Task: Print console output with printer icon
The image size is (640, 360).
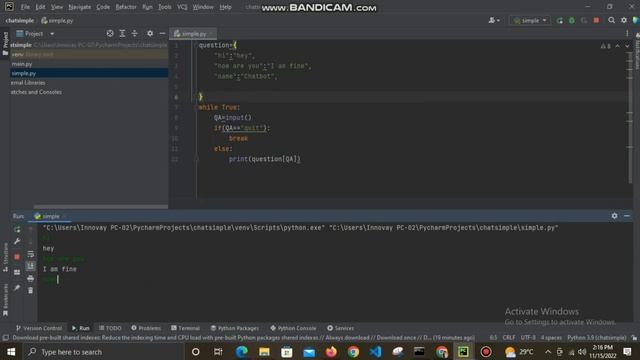Action: [x=31, y=278]
